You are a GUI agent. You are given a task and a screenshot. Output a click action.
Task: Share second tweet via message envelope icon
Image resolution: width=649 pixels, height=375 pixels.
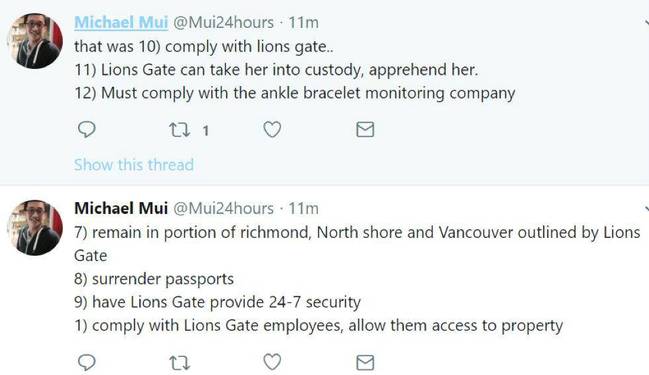pyautogui.click(x=365, y=363)
